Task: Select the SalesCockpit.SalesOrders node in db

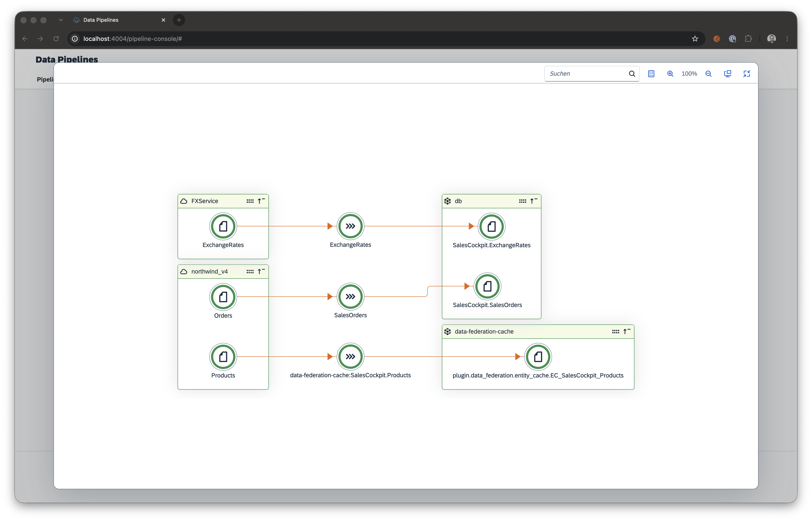Action: click(487, 286)
